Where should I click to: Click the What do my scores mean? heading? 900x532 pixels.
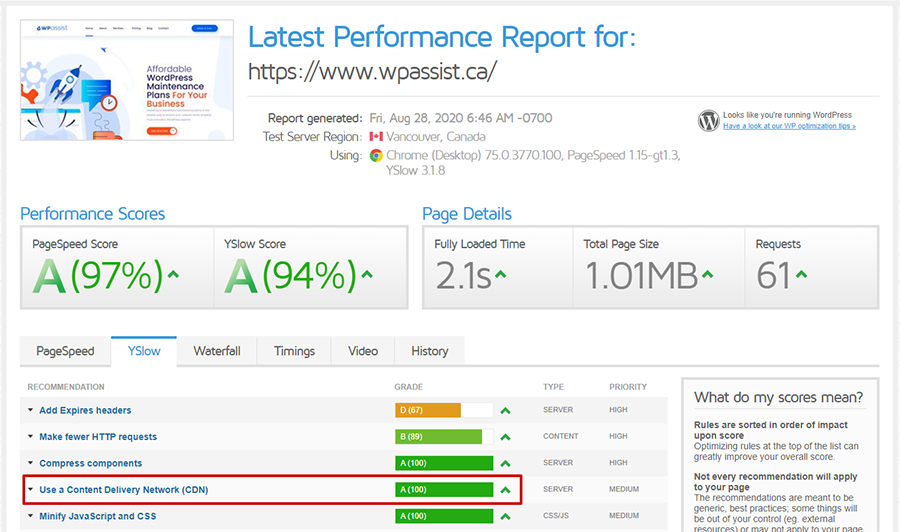tap(778, 397)
